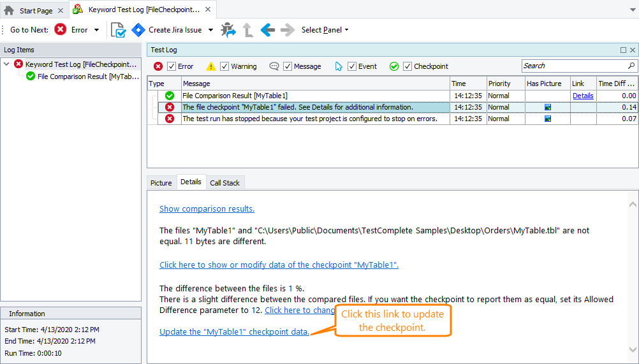
Task: Click the blue back arrow icon
Action: [x=268, y=30]
